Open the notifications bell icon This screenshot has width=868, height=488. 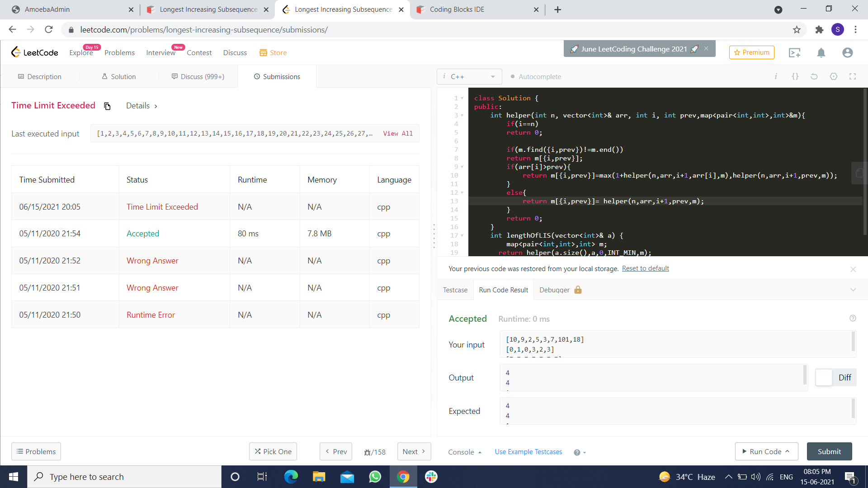[821, 53]
